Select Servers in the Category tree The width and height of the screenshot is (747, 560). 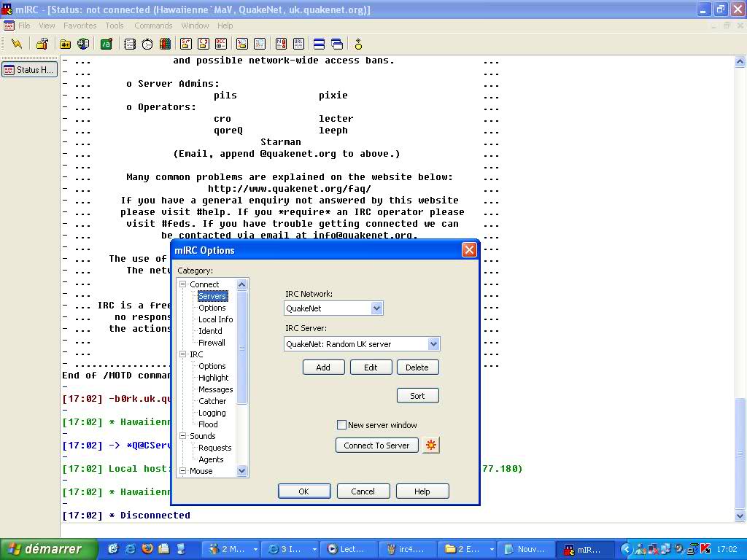(212, 296)
